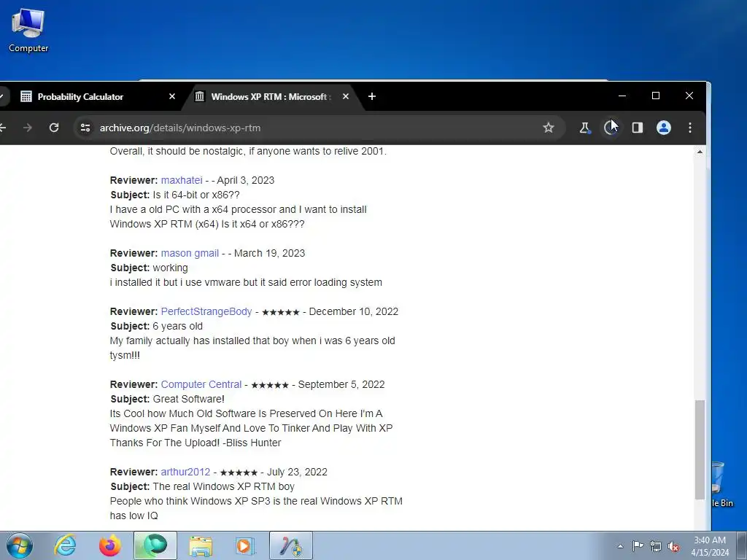
Task: Open reviewer Computer Central's profile
Action: (201, 384)
